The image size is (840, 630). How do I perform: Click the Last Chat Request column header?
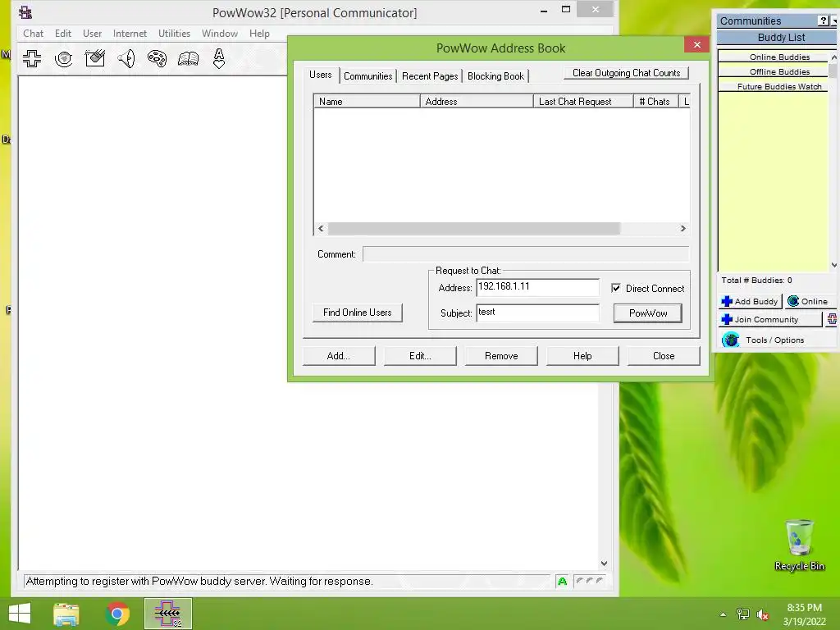[583, 101]
